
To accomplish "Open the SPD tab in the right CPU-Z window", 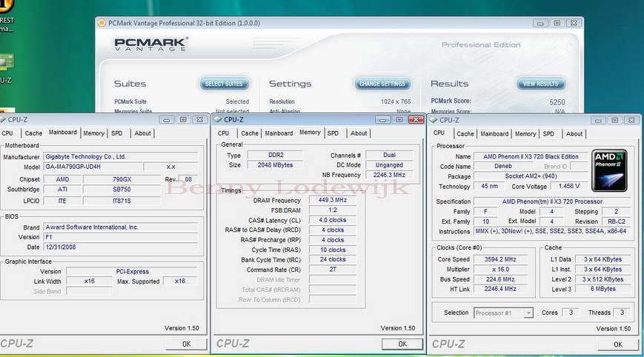I will tap(548, 134).
